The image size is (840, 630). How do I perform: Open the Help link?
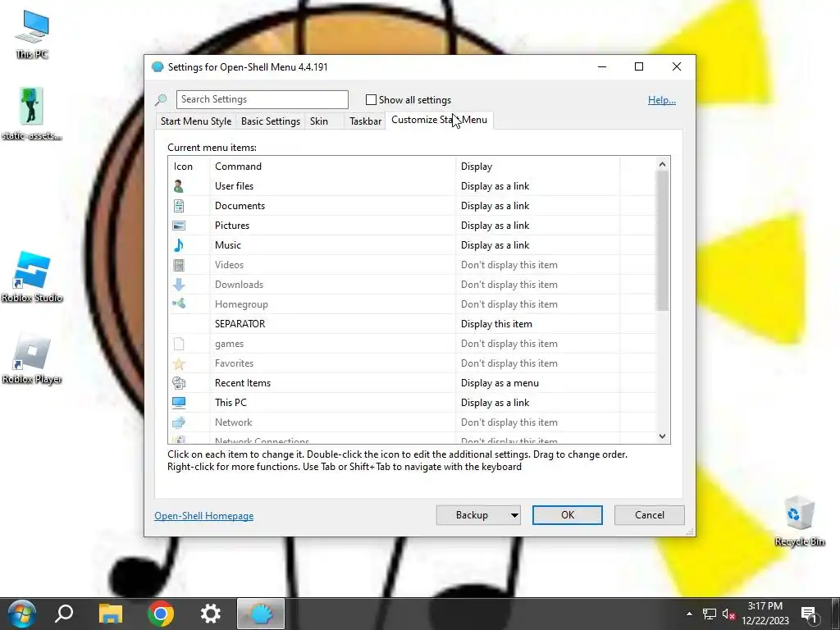tap(662, 100)
